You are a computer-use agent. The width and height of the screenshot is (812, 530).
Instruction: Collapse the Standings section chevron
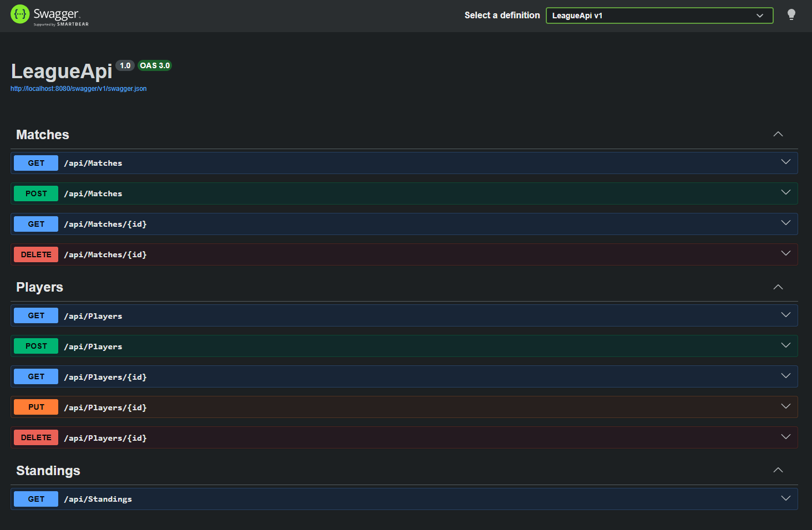point(778,470)
